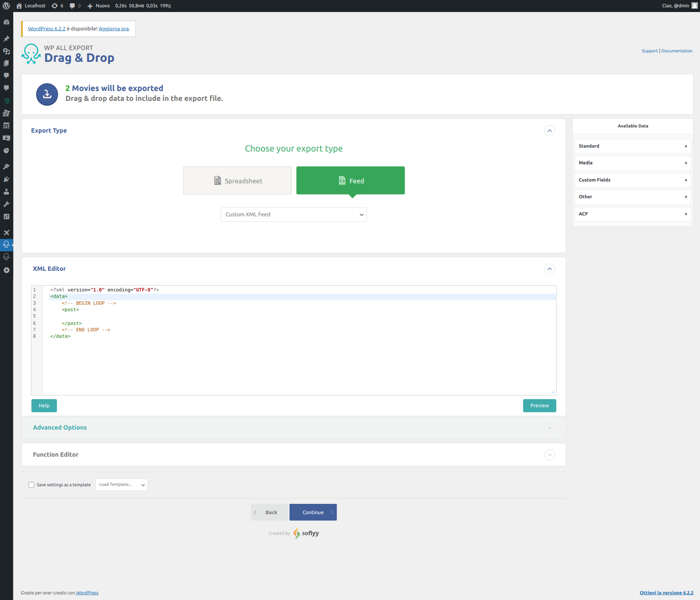Open Users person icon in sidebar
700x600 pixels.
(6, 192)
